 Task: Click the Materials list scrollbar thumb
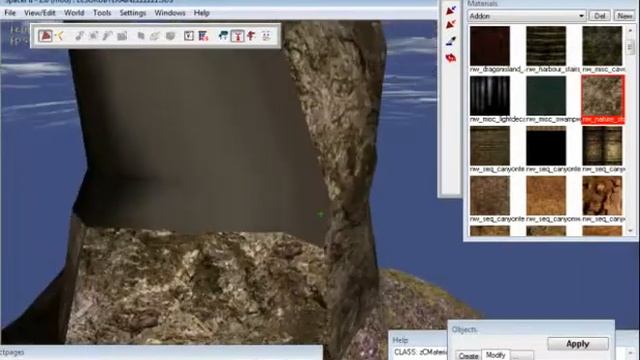click(x=630, y=48)
